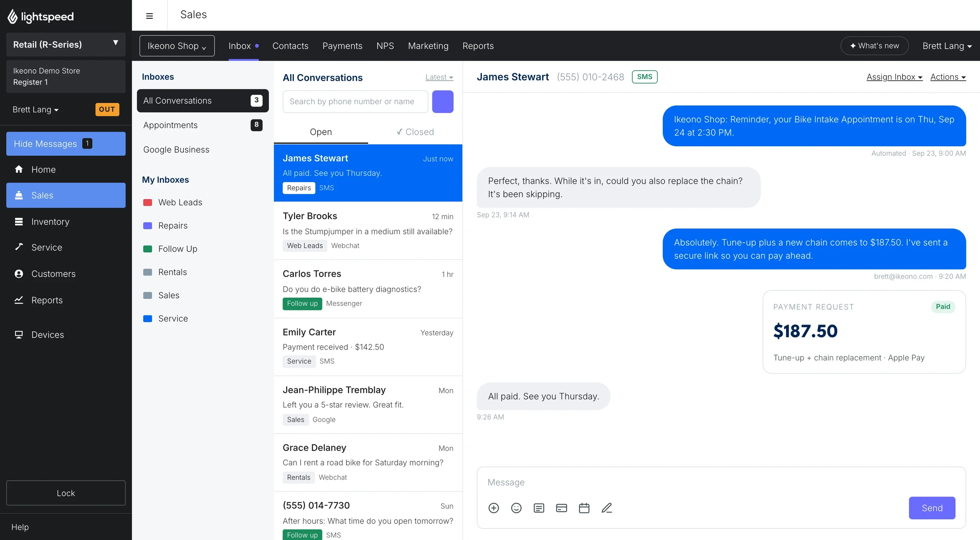Click the Lightspeed logo

coord(41,16)
